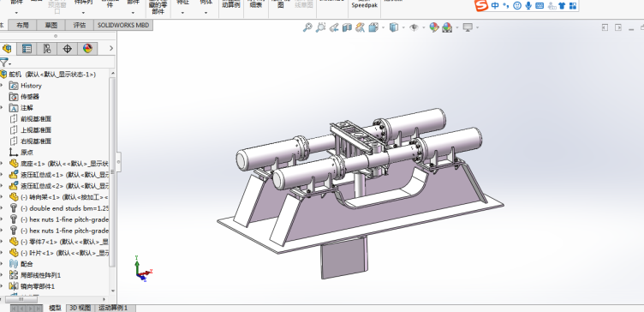Open the Hide/Show Items dropdown arrow
This screenshot has width=644, height=312.
click(x=423, y=28)
